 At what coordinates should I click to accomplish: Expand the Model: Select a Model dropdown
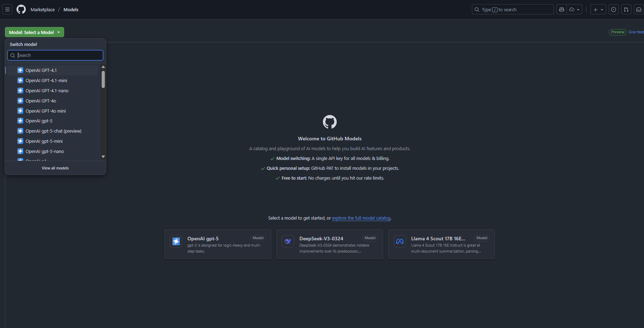tap(34, 32)
